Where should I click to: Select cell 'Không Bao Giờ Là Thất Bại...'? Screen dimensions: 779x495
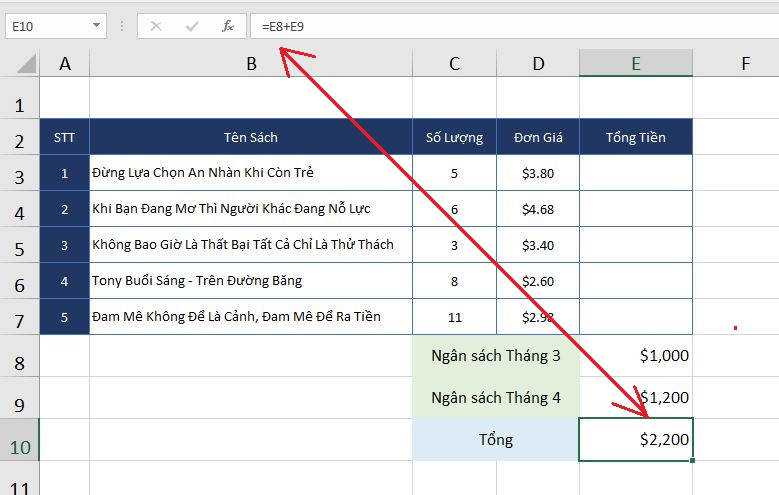click(251, 245)
